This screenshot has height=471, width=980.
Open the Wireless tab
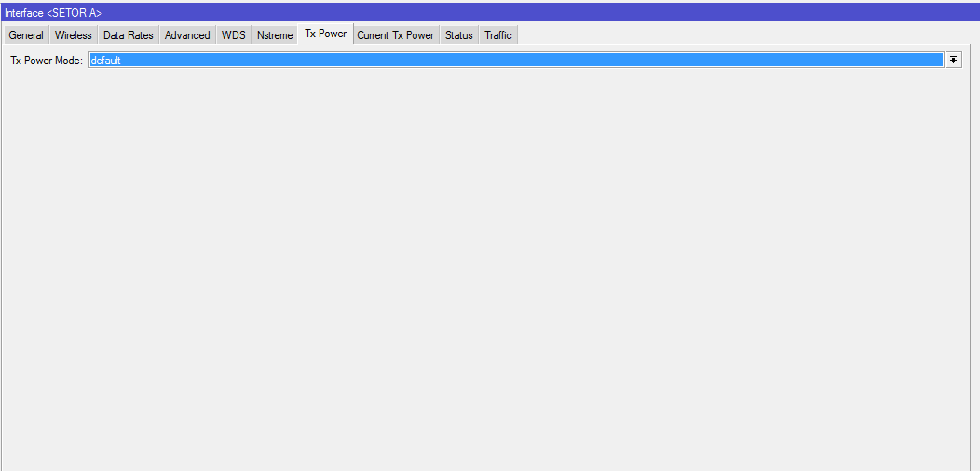click(73, 35)
